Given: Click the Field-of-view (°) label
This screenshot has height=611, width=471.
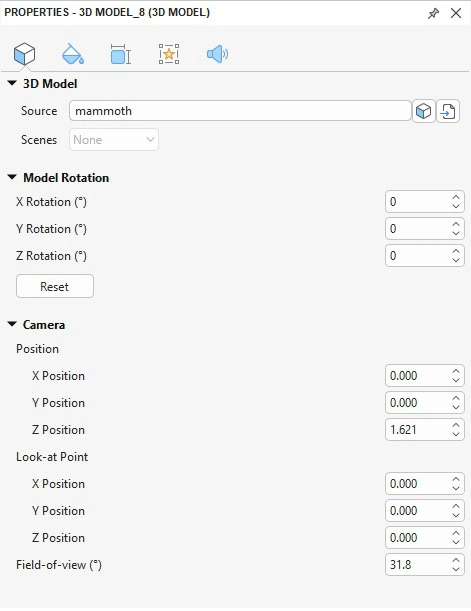Looking at the screenshot, I should point(59,565).
